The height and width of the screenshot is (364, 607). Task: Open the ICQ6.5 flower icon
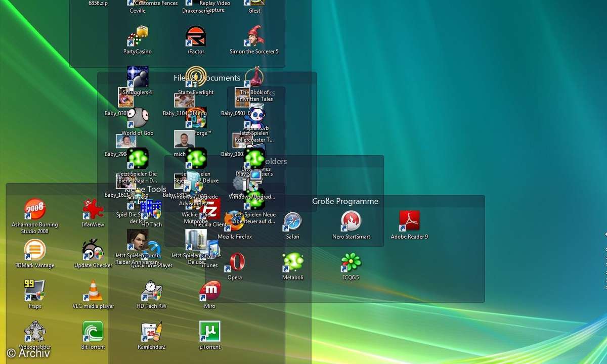tap(351, 262)
